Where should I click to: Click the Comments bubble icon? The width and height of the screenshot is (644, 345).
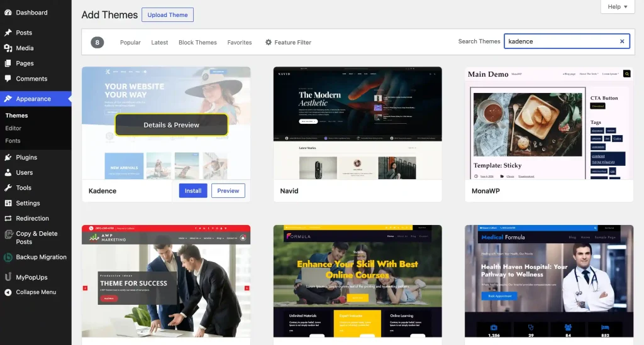coord(8,79)
